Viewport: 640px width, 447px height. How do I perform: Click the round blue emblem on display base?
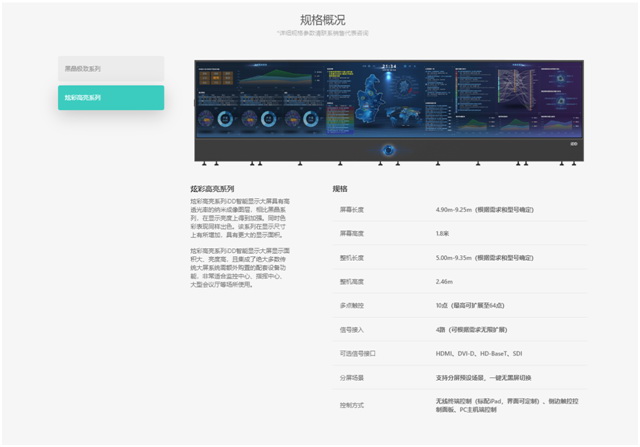(389, 149)
